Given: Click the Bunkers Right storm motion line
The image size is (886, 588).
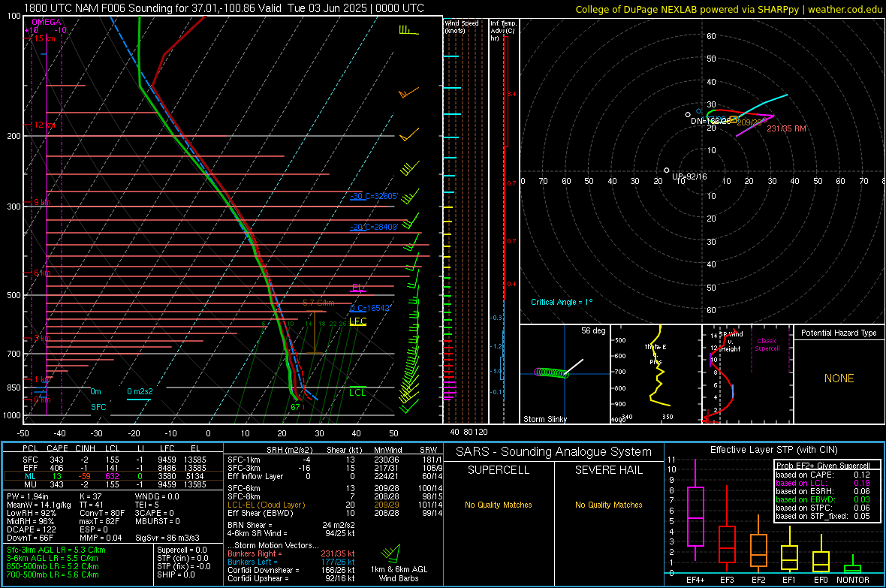Looking at the screenshot, I should click(291, 553).
